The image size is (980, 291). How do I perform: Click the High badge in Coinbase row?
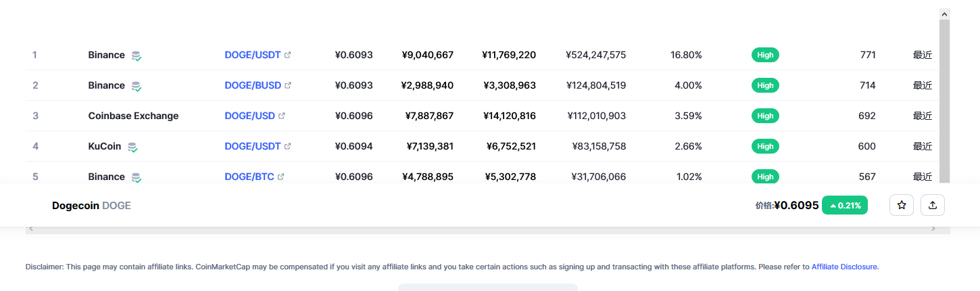765,116
